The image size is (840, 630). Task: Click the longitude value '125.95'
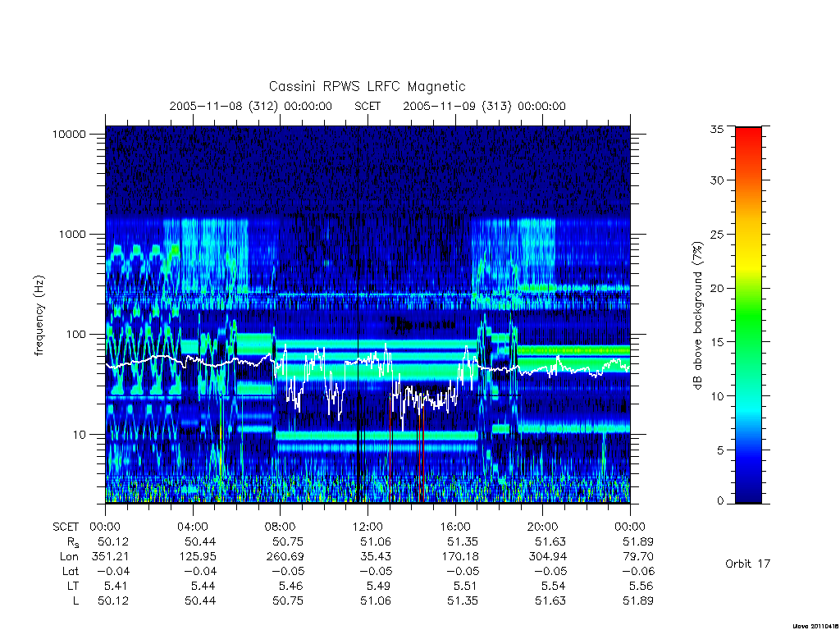tap(198, 557)
